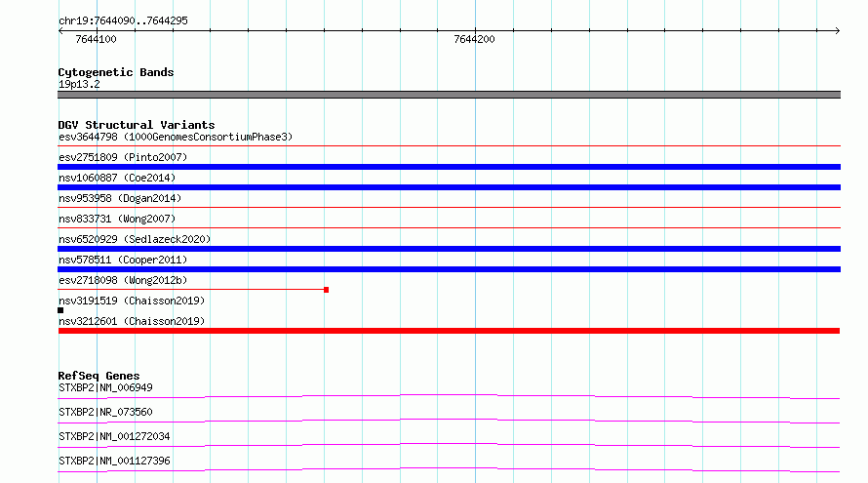Click the chr19:7644090..7644295 region label
Screen dimensions: 868x483
(x=124, y=20)
